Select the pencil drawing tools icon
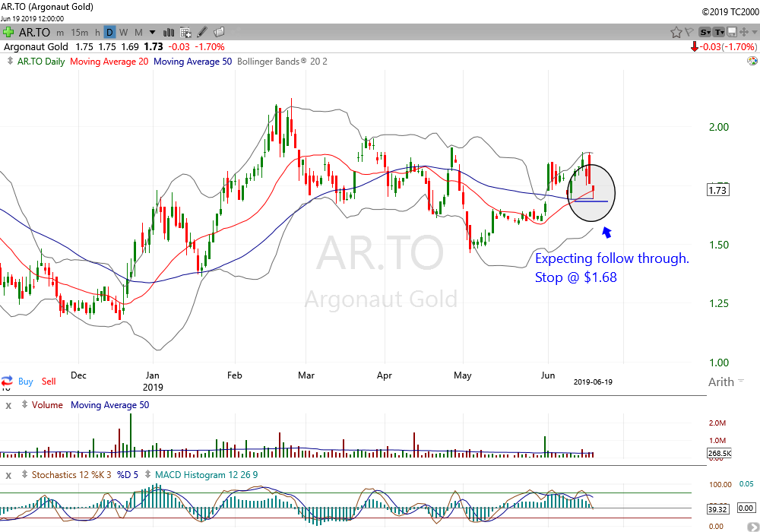This screenshot has height=532, width=760. [202, 33]
